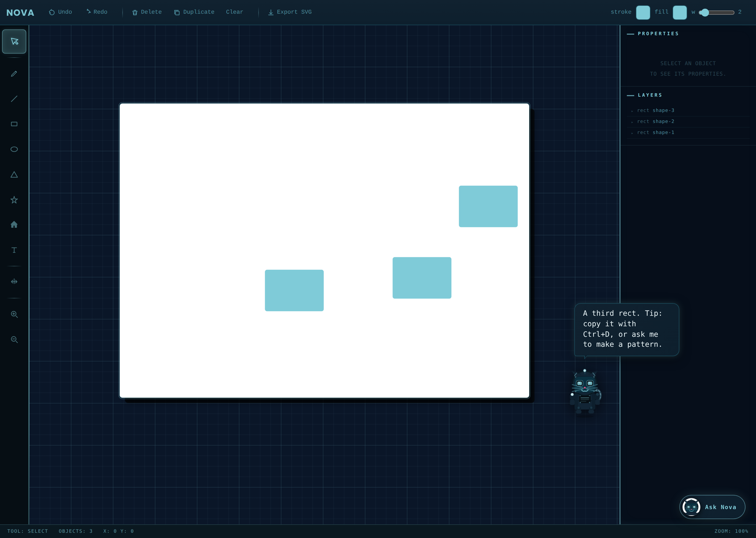The image size is (756, 538).
Task: Clear the canvas
Action: (x=234, y=12)
